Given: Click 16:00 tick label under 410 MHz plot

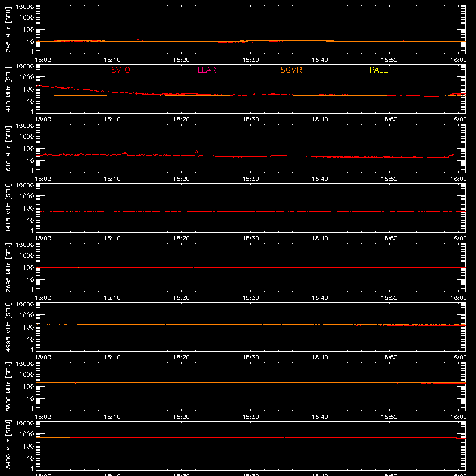Looking at the screenshot, I should pos(458,120).
